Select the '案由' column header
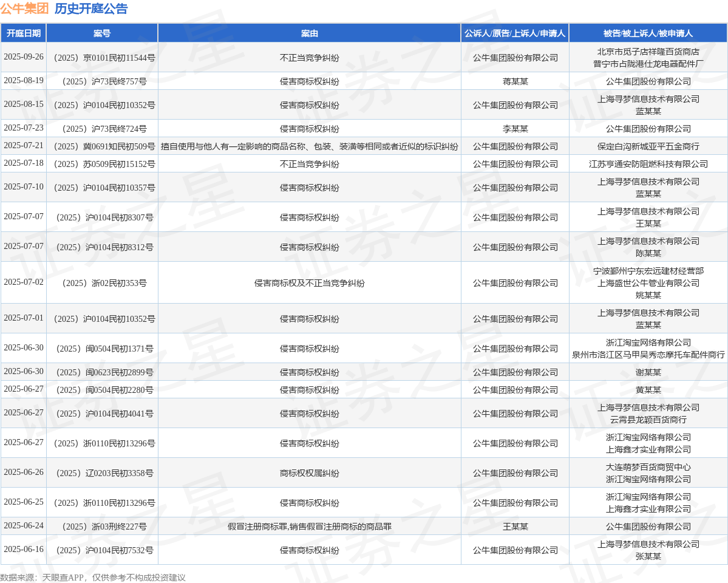Screen dimensions: 728x583 [310, 33]
